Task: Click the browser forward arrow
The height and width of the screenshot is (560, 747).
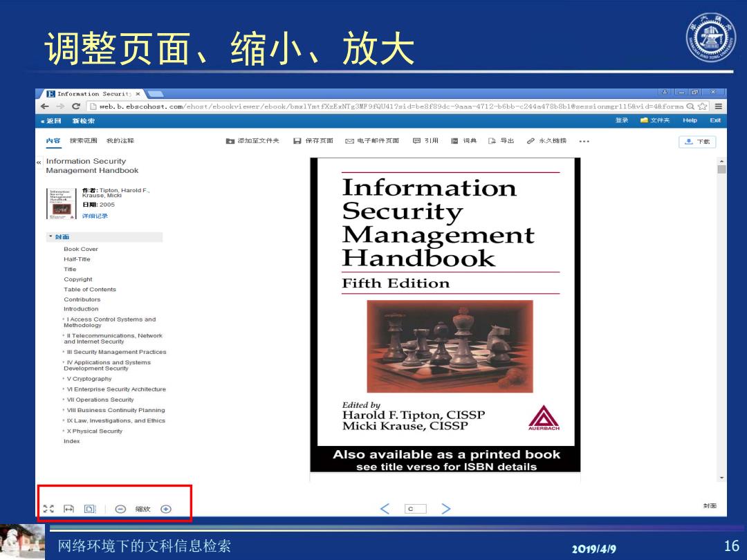Action: tap(60, 106)
